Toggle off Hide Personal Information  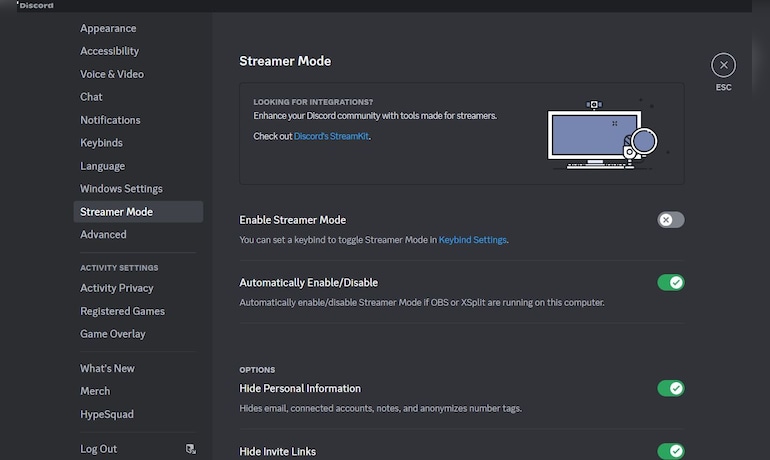670,388
